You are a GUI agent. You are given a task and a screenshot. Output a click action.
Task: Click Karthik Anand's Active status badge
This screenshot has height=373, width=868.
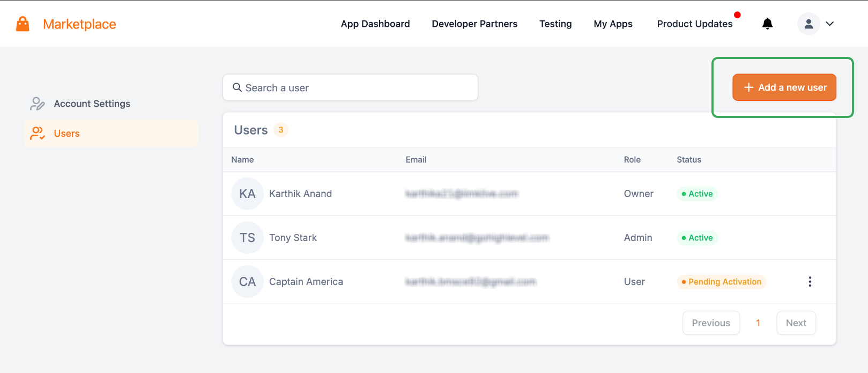tap(697, 194)
